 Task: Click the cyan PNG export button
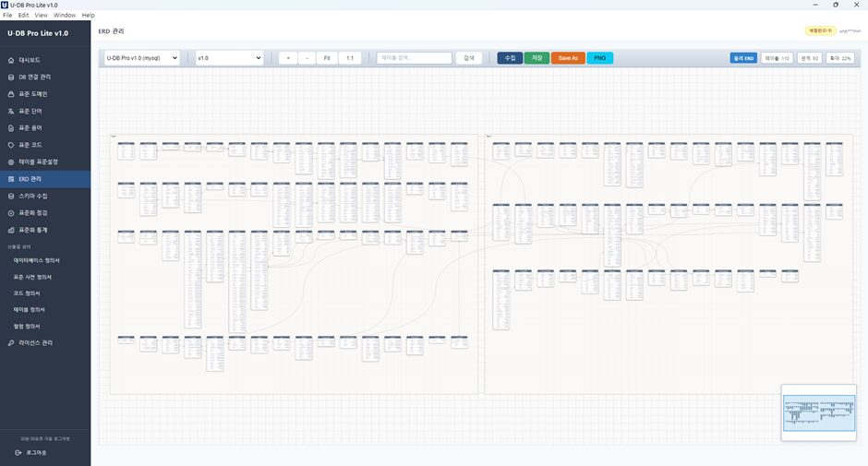point(600,58)
